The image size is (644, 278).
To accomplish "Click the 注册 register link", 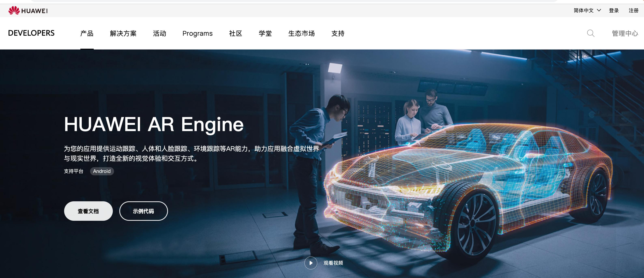I will point(633,11).
